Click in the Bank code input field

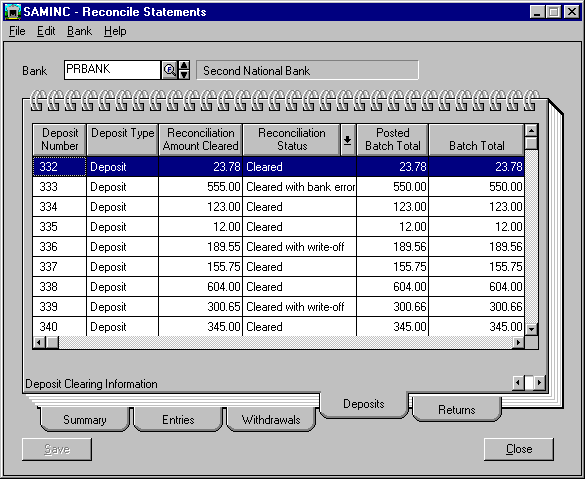(x=112, y=70)
